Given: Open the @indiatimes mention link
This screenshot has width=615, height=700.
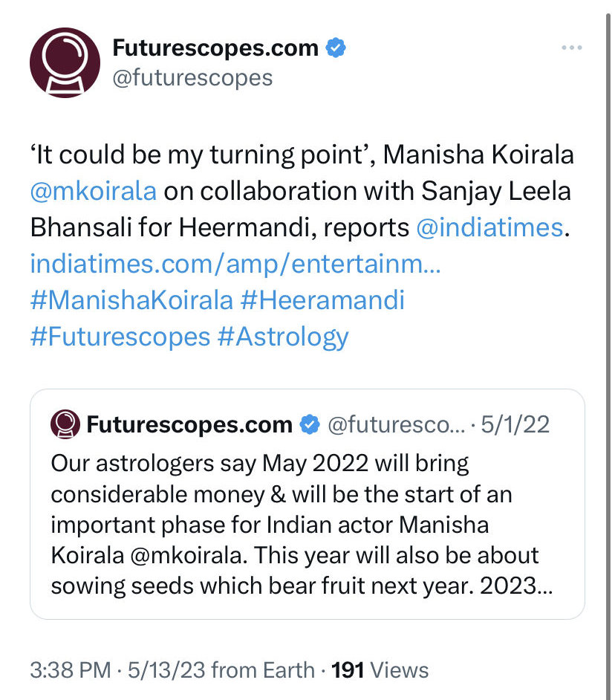Looking at the screenshot, I should 489,227.
